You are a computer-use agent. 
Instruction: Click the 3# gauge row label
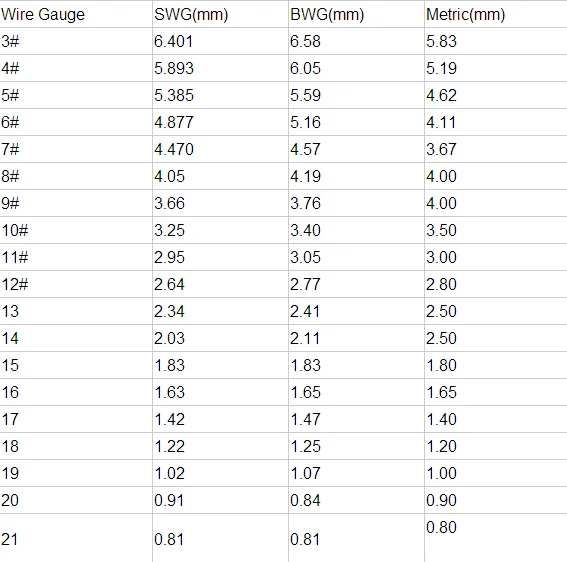tap(10, 41)
